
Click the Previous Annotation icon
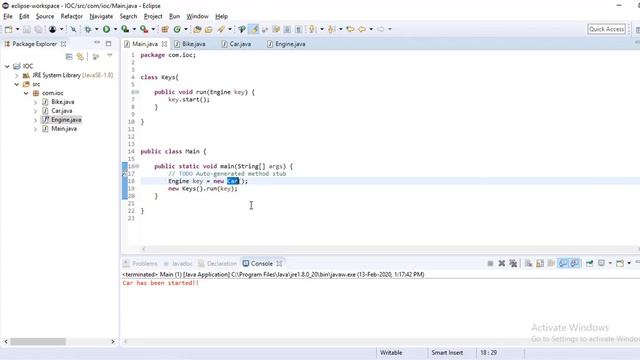331,29
